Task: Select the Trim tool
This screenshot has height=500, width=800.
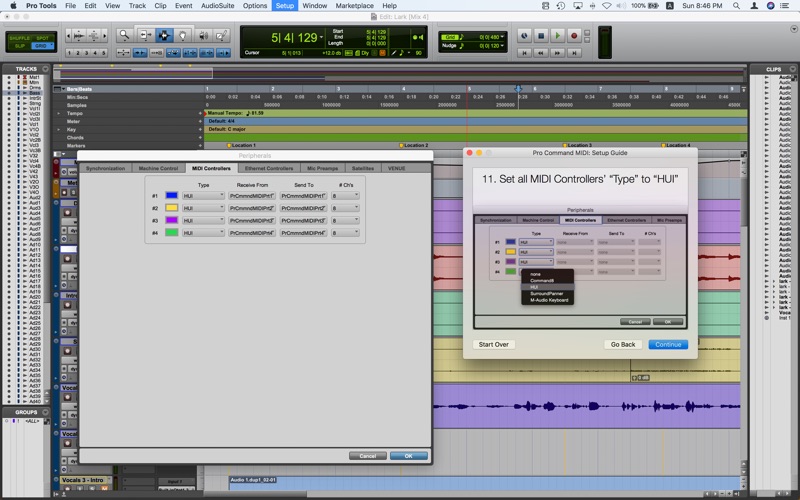Action: [145, 35]
